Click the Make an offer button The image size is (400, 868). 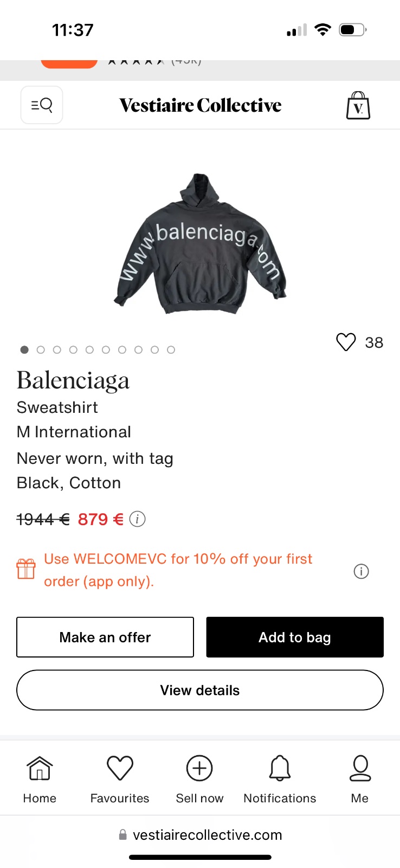[x=105, y=637]
